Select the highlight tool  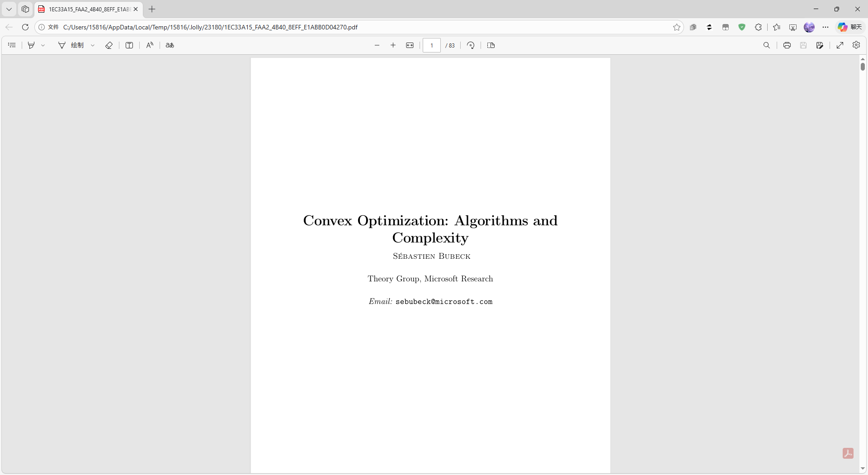coord(31,45)
